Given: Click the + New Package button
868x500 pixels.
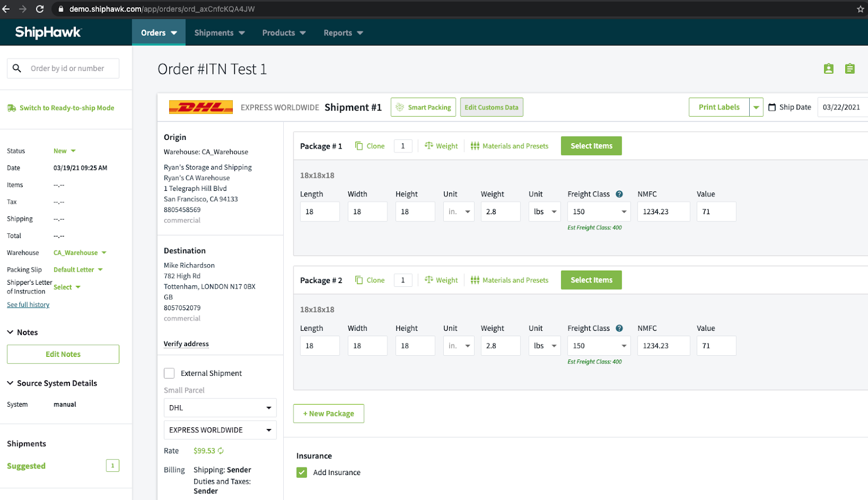Looking at the screenshot, I should (328, 413).
